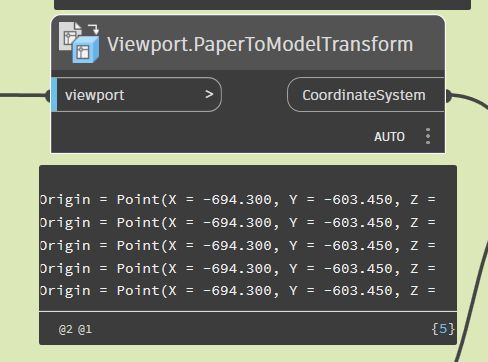Select the CoordinateSystem output port

coord(366,95)
